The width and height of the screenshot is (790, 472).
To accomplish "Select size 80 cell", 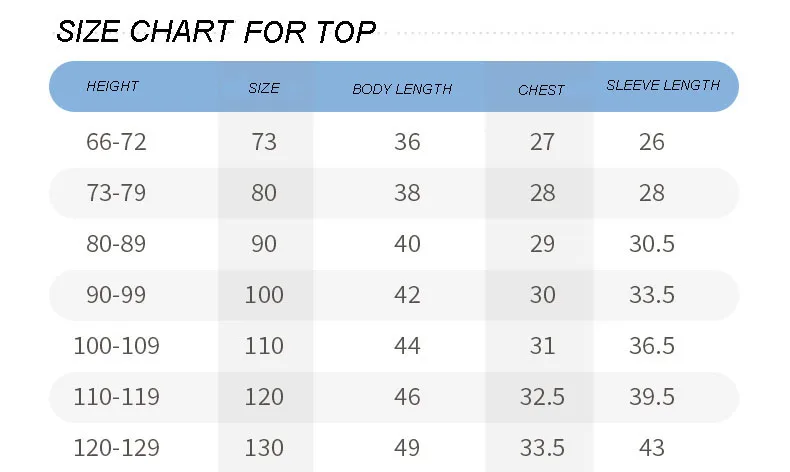I will (264, 192).
